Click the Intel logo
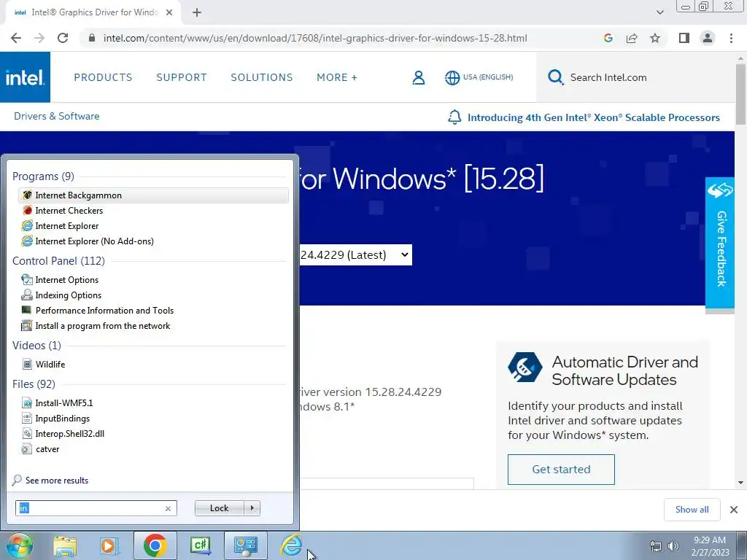747x560 pixels. 25,77
